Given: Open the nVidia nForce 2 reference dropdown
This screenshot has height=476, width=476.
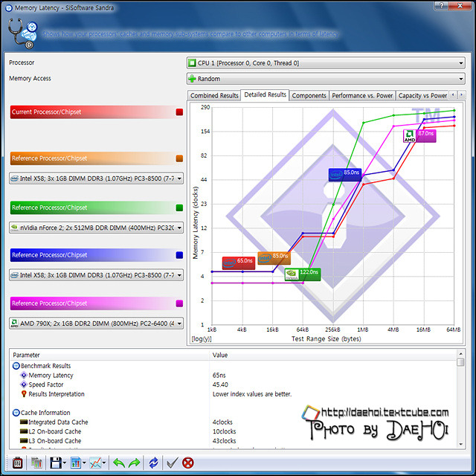Looking at the screenshot, I should (96, 228).
